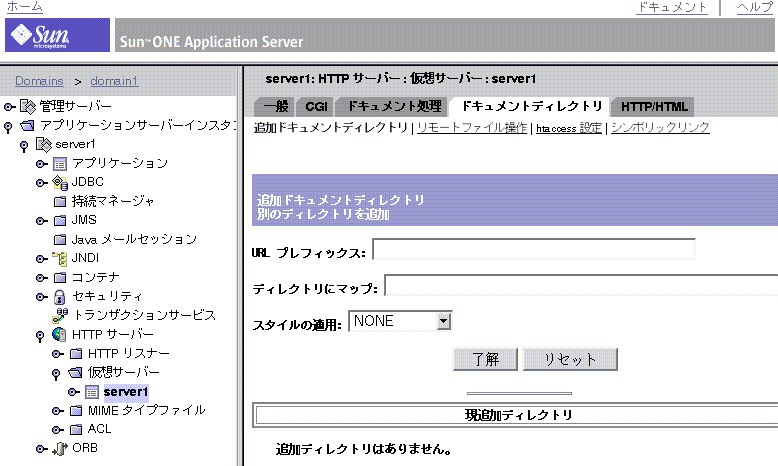Switch to the ドキュメント処理 tab
778x466 pixels.
(x=393, y=106)
